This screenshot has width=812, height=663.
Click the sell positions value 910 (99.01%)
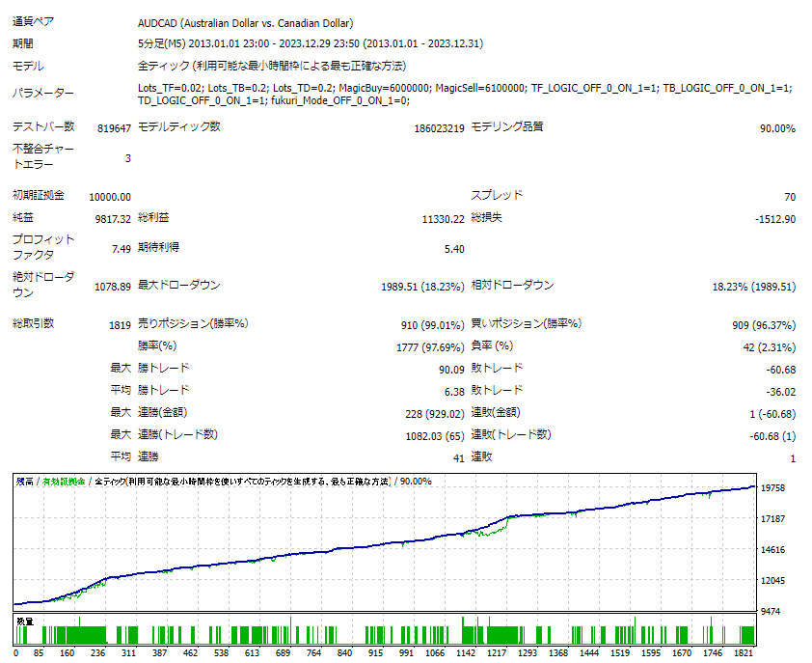432,325
